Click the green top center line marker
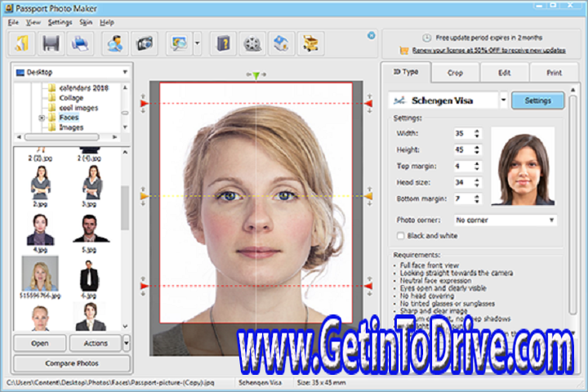 (x=256, y=76)
